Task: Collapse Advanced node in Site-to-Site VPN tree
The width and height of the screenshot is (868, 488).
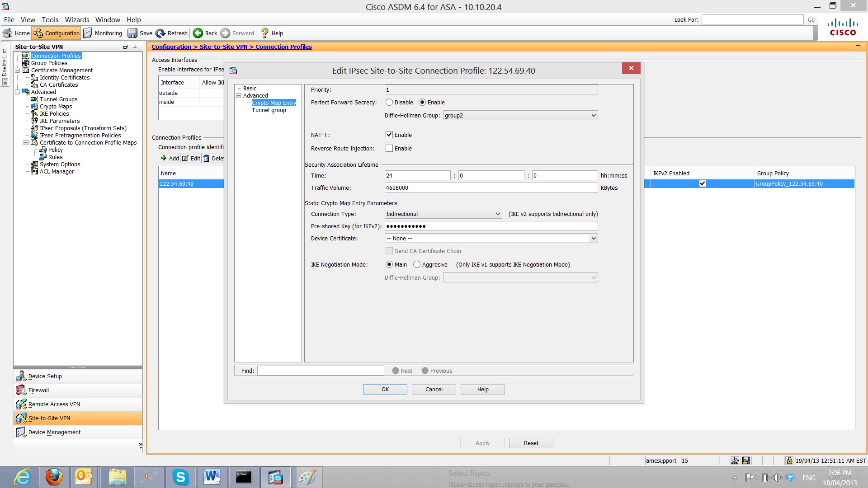Action: (18, 92)
